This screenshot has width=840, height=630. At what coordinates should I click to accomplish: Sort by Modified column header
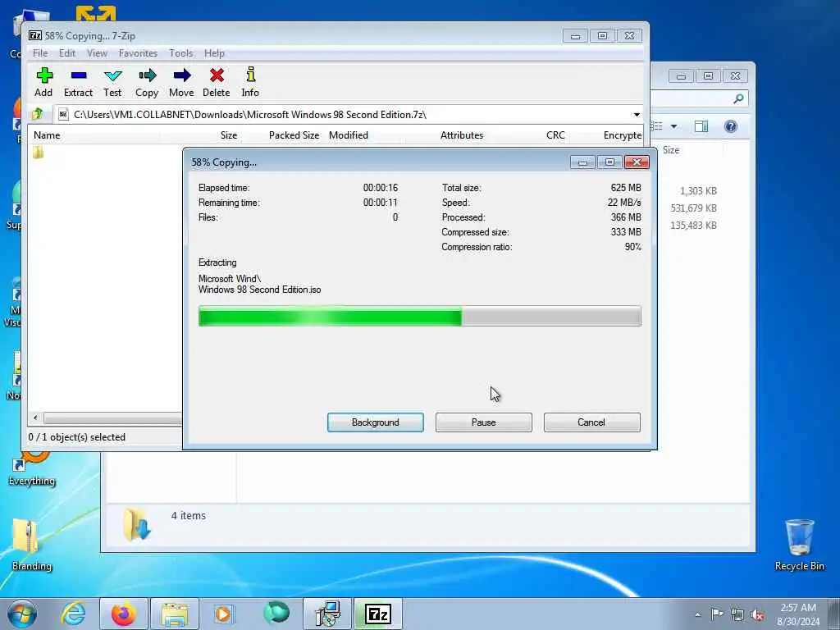[x=349, y=135]
